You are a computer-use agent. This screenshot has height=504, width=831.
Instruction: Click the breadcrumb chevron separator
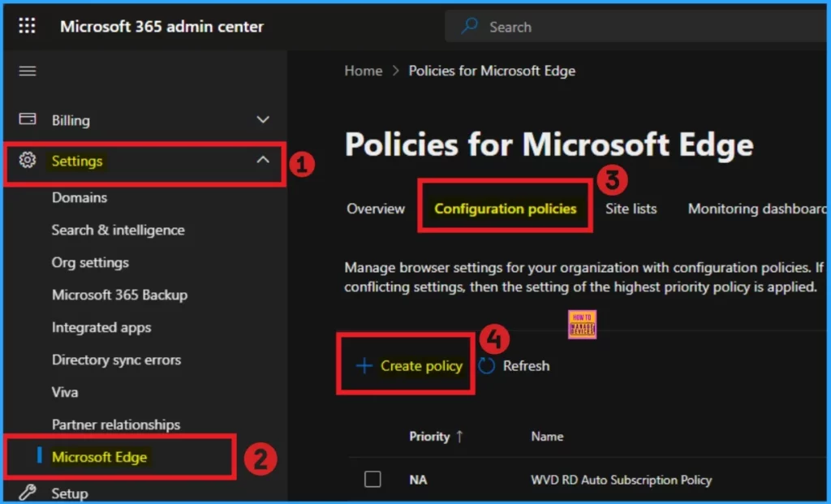(395, 71)
